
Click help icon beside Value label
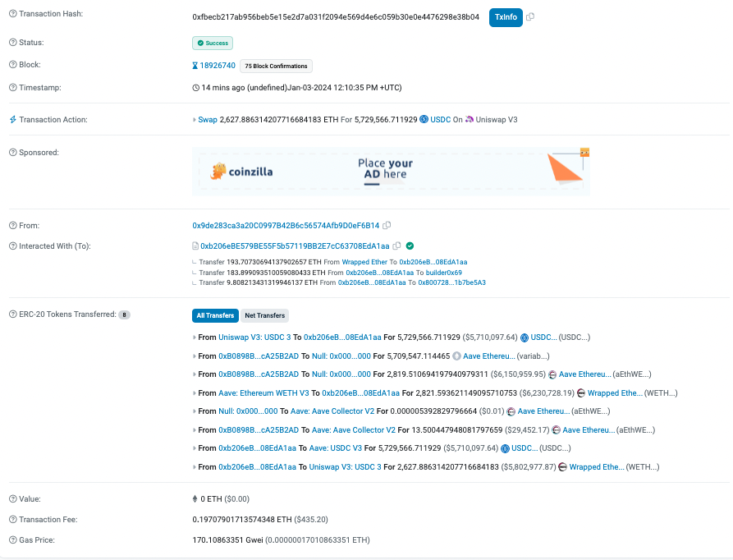pos(13,499)
